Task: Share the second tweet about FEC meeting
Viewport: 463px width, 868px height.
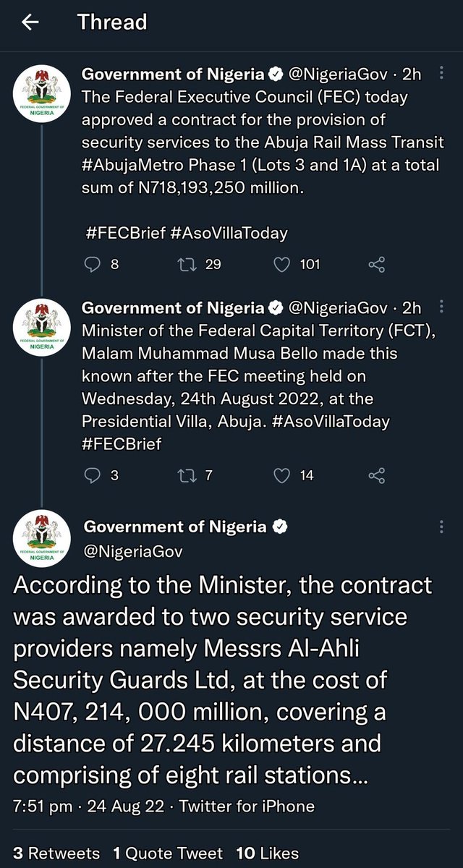Action: [x=377, y=475]
